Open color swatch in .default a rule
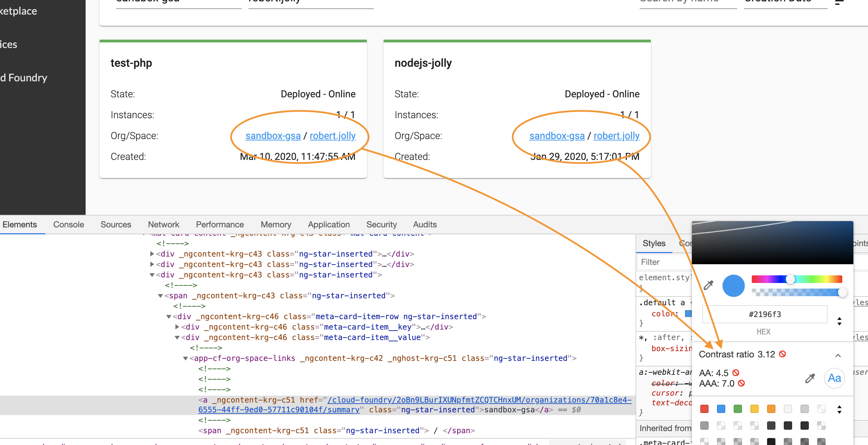The image size is (868, 445). pyautogui.click(x=688, y=314)
